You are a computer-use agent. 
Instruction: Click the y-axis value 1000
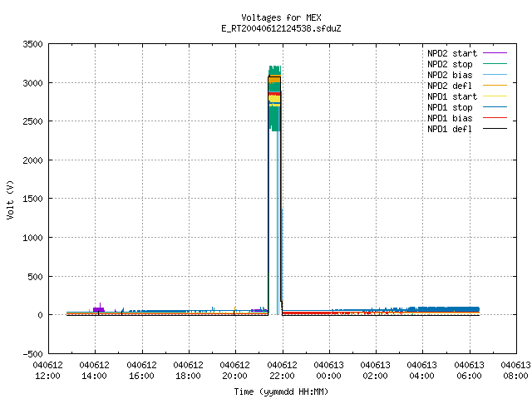tap(33, 238)
